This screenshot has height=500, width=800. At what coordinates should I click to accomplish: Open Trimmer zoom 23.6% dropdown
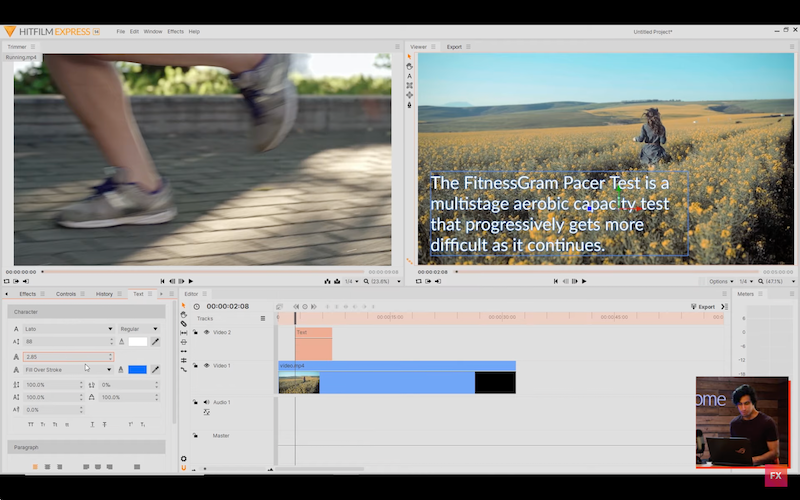tap(383, 282)
